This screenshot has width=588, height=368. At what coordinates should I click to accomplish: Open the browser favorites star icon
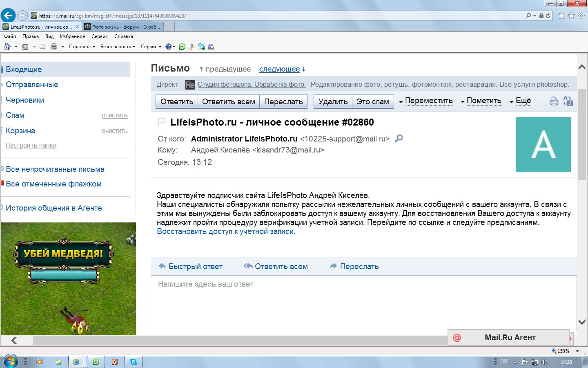571,16
